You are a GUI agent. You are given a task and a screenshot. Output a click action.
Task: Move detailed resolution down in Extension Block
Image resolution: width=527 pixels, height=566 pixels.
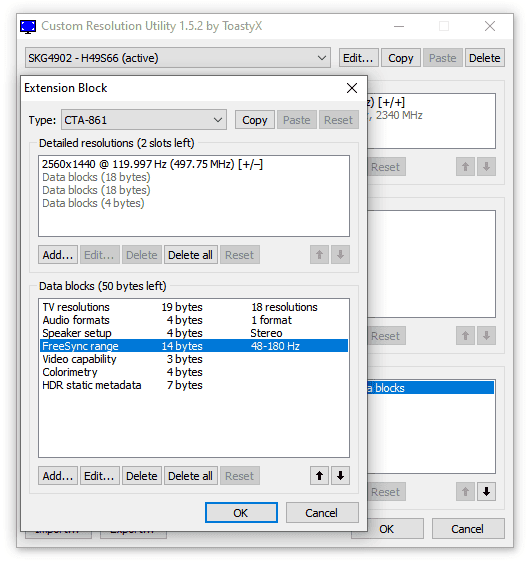click(340, 255)
